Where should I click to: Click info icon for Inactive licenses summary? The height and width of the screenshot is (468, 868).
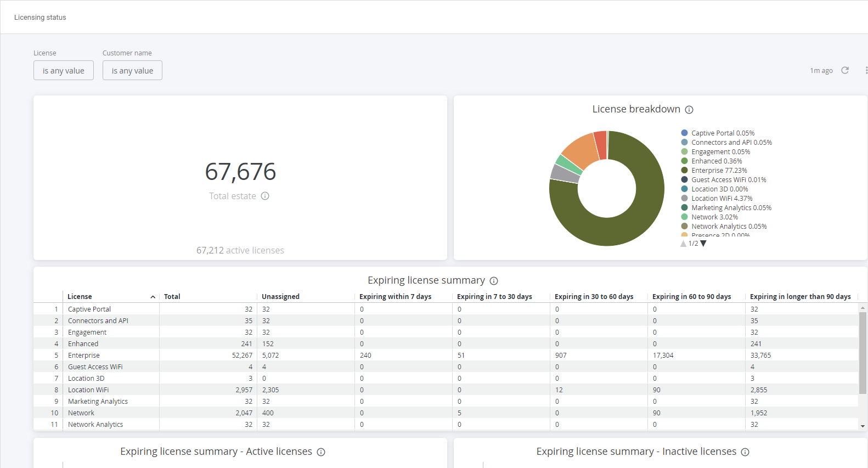pos(745,452)
